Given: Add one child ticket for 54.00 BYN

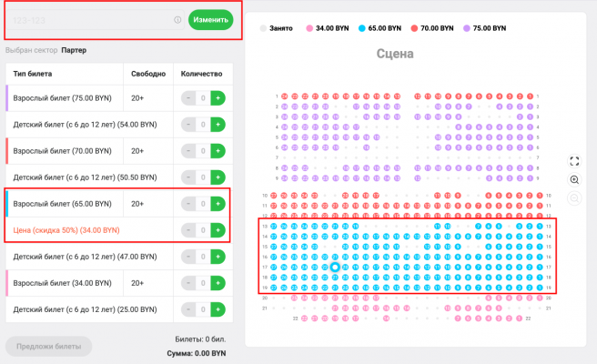Looking at the screenshot, I should click(x=218, y=125).
